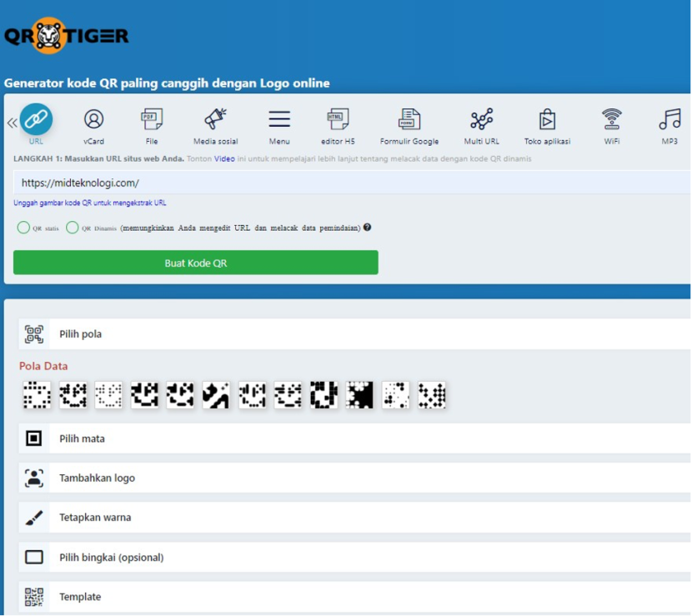Select the Menu QR type icon
Image resolution: width=692 pixels, height=616 pixels.
pos(279,119)
